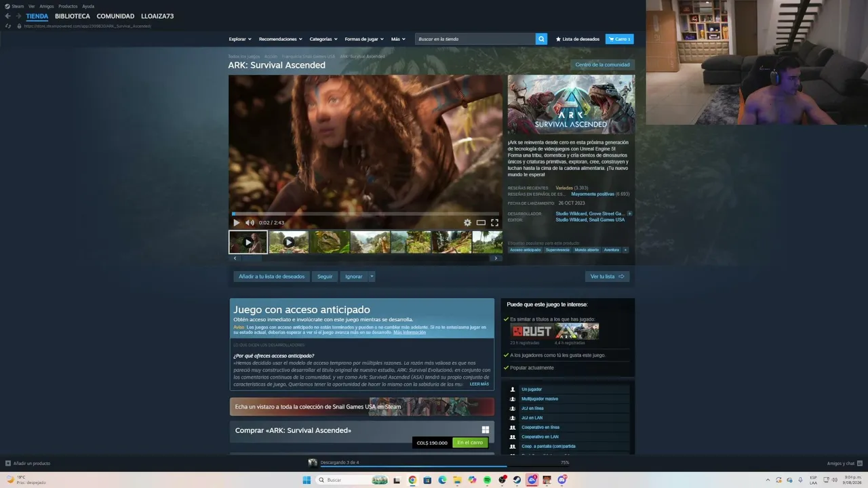Viewport: 868px width, 488px height.
Task: Click the En el carro button
Action: pos(470,443)
